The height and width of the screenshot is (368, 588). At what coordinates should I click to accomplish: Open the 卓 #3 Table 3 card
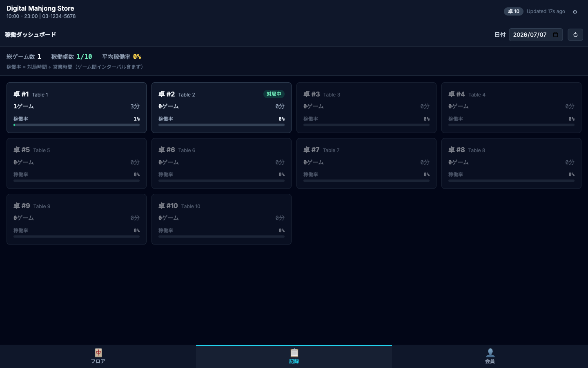tap(366, 108)
